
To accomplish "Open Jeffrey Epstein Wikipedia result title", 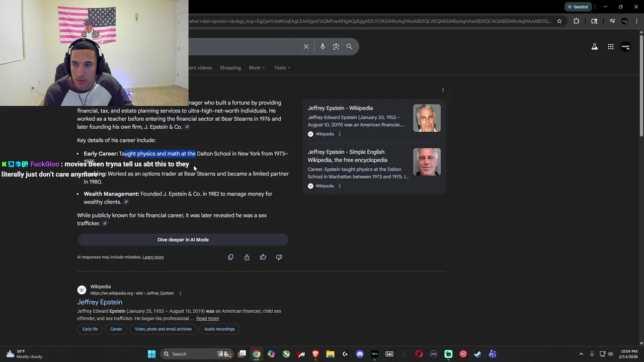I will (100, 302).
